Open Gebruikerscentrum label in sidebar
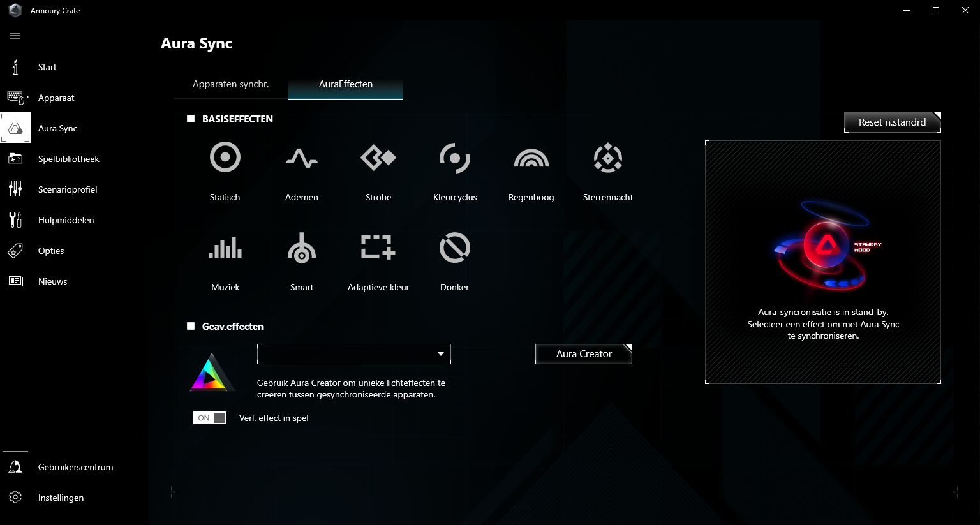Image resolution: width=980 pixels, height=525 pixels. pos(76,467)
